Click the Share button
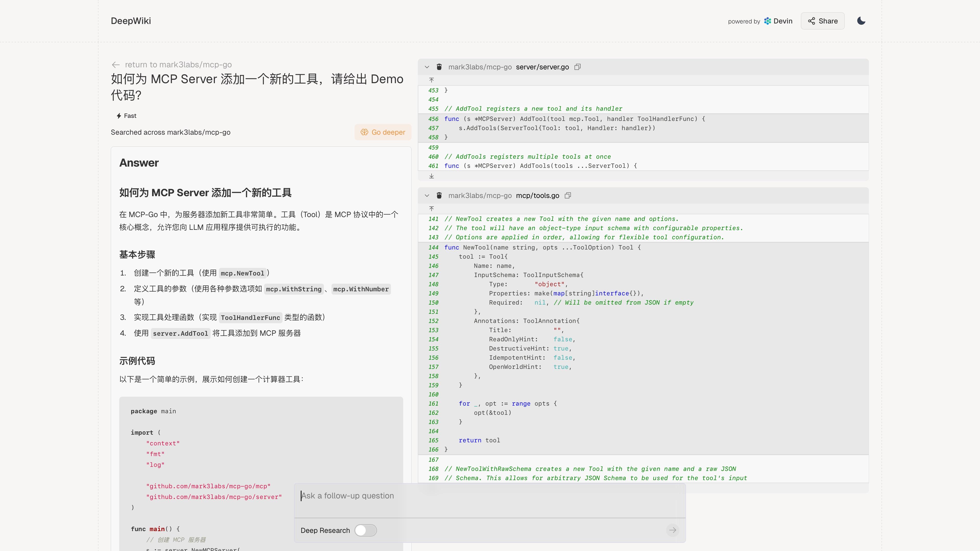The width and height of the screenshot is (980, 551). (x=823, y=21)
